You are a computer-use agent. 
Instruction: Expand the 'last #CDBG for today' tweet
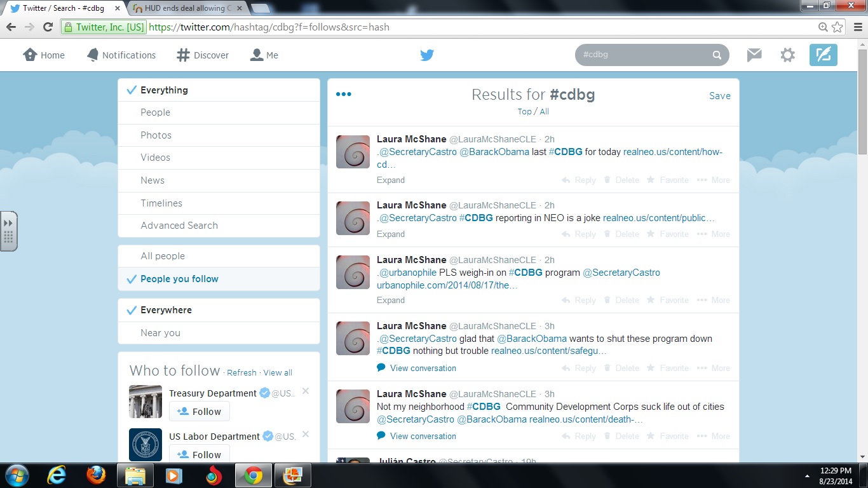[391, 180]
